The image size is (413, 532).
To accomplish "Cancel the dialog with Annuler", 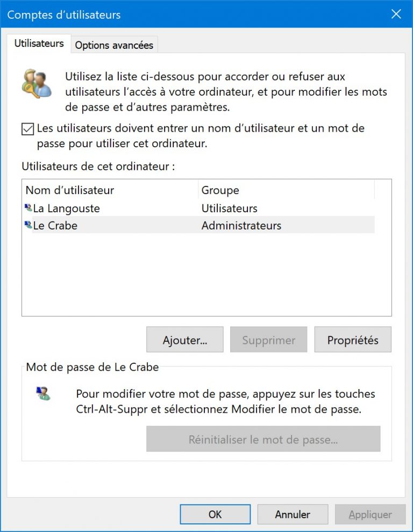I will click(293, 514).
